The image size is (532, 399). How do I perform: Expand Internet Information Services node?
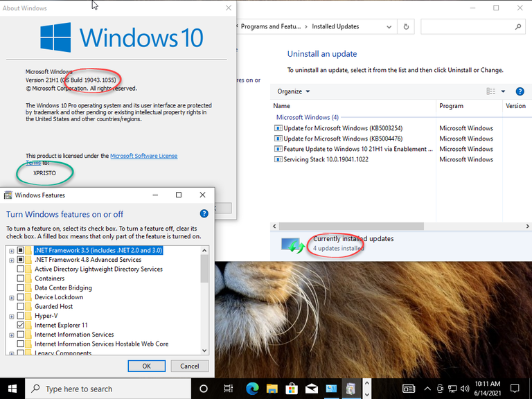click(x=12, y=335)
